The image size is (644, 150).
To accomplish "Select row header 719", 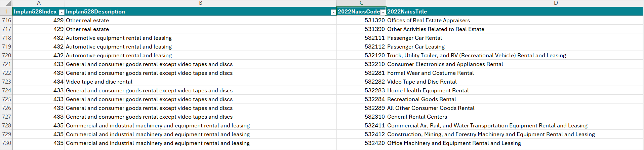I will (6, 47).
